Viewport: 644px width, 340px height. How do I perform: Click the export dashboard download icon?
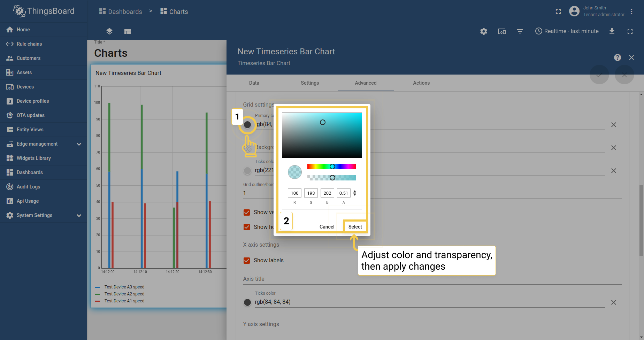[x=612, y=31]
